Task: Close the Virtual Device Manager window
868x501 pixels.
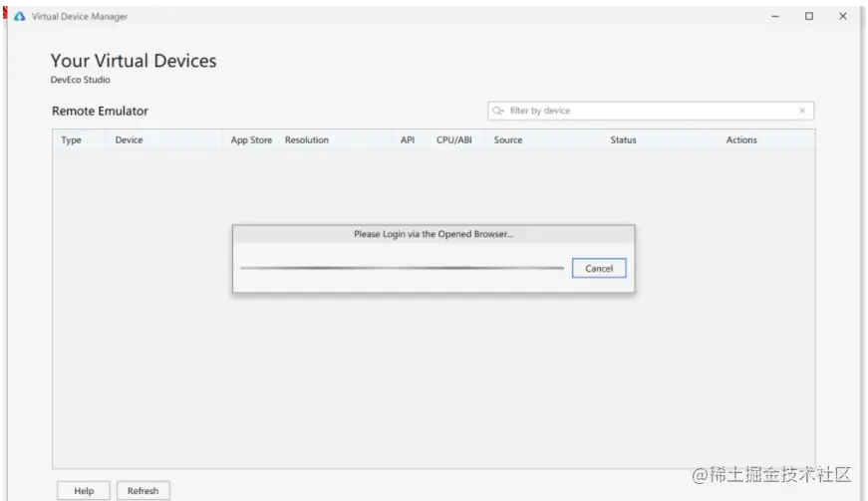Action: (842, 17)
